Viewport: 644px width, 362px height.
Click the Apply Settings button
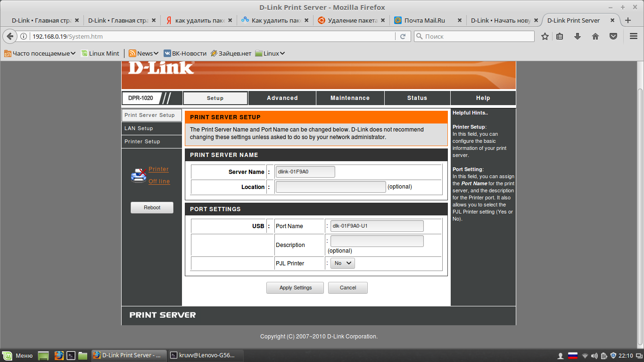296,288
